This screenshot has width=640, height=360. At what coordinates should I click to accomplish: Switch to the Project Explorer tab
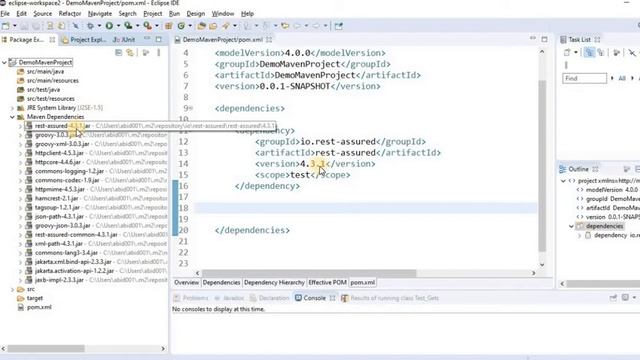point(84,40)
